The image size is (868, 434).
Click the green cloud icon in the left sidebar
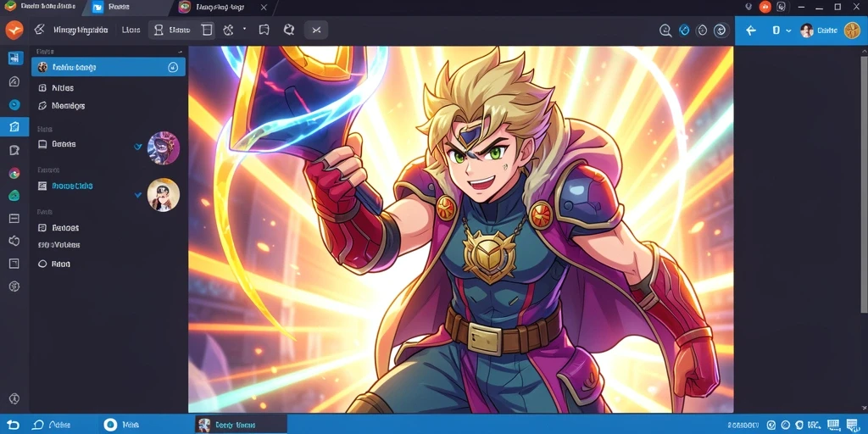(x=14, y=196)
